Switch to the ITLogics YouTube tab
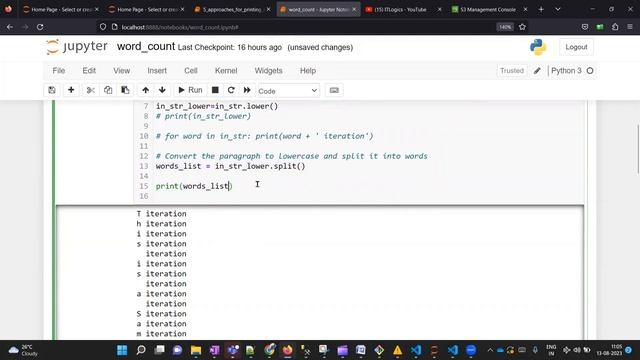 [401, 9]
